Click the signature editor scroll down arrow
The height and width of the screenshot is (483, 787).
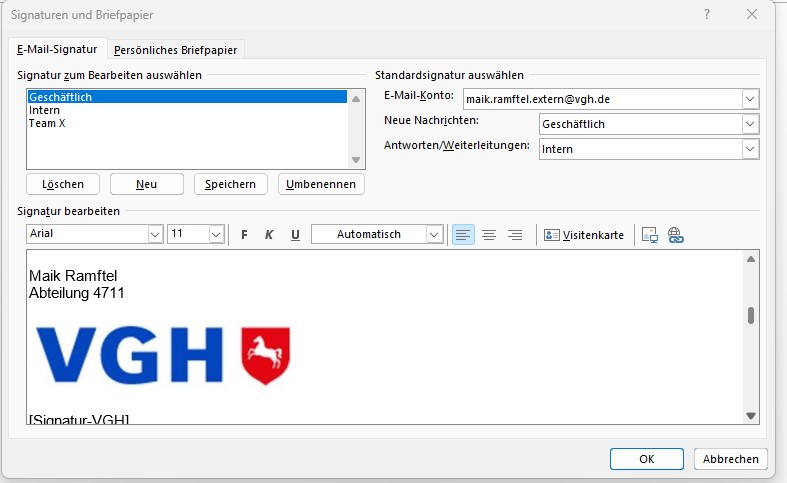coord(751,416)
